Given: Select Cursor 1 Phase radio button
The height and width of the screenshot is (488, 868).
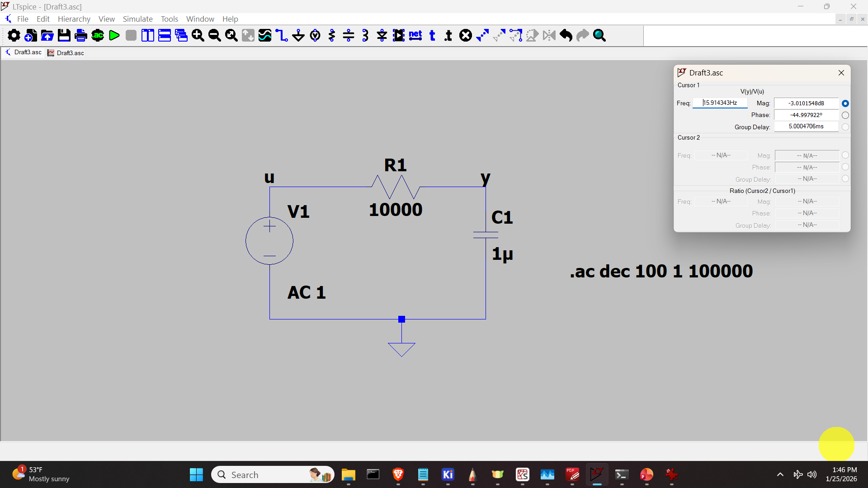Looking at the screenshot, I should point(845,115).
